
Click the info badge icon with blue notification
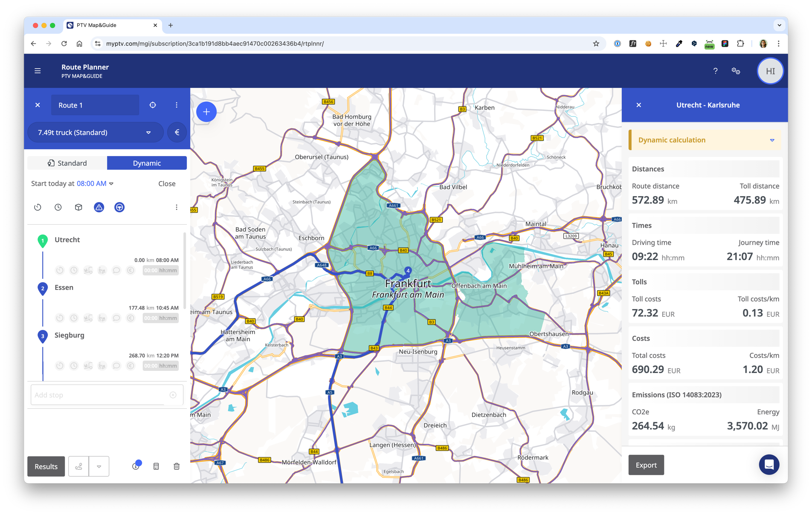(136, 466)
